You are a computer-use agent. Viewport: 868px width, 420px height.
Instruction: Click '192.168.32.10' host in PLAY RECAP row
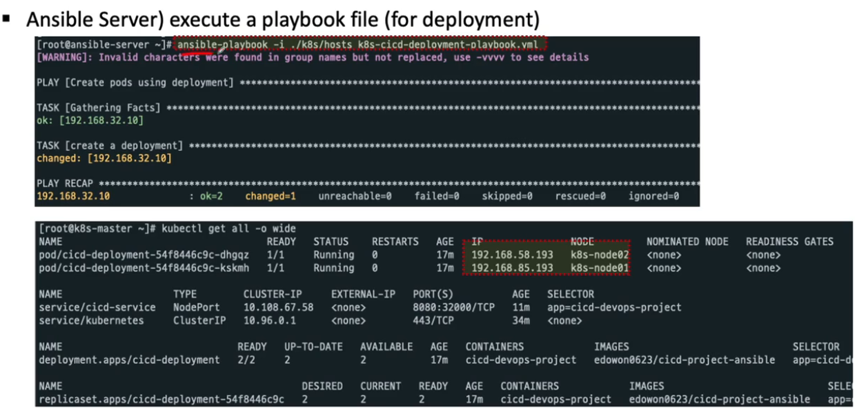pyautogui.click(x=72, y=197)
